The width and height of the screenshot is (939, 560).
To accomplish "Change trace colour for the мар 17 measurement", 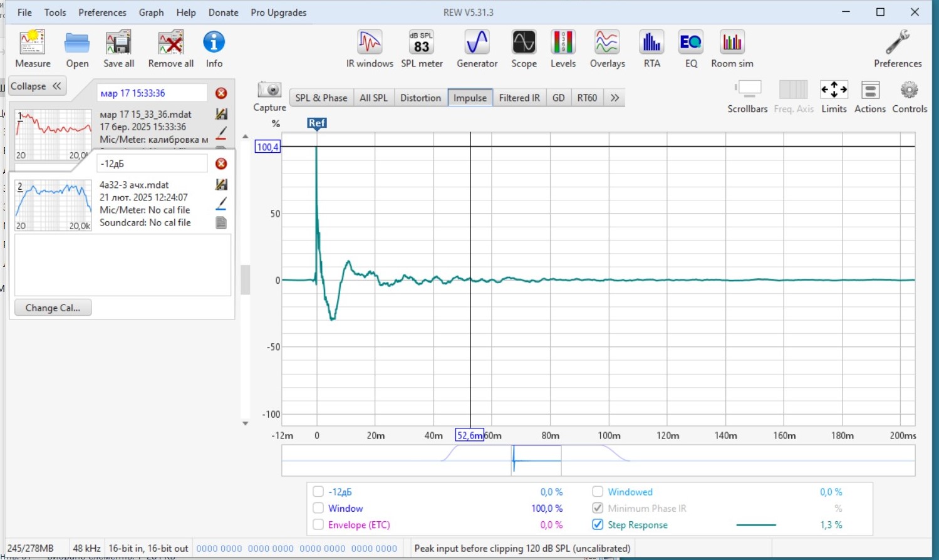I will 221,133.
